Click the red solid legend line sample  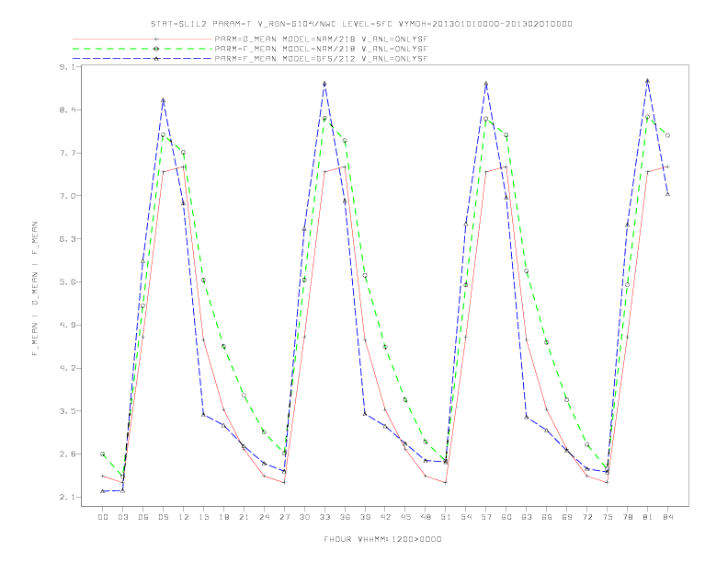click(142, 39)
